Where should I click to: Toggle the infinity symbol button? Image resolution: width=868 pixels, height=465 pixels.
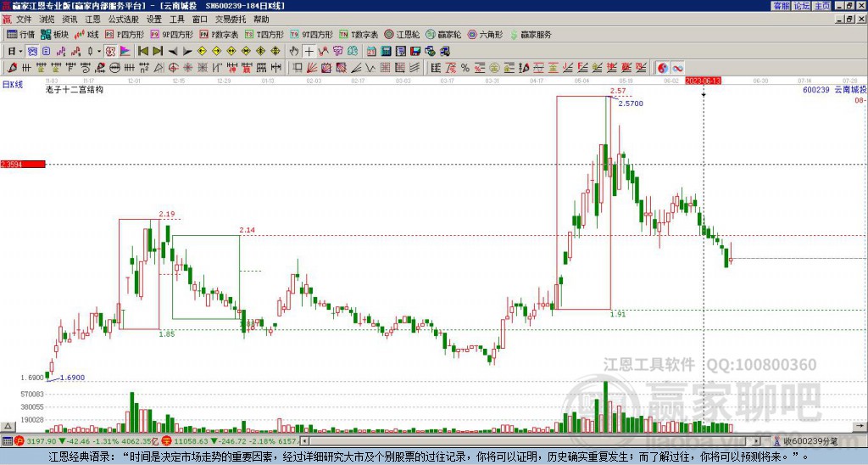click(x=677, y=68)
